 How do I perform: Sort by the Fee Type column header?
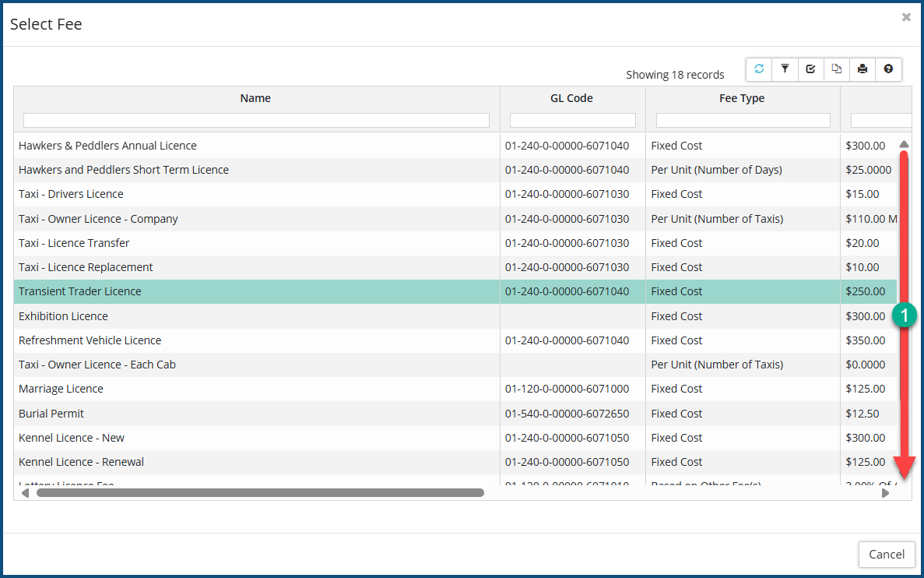[741, 98]
